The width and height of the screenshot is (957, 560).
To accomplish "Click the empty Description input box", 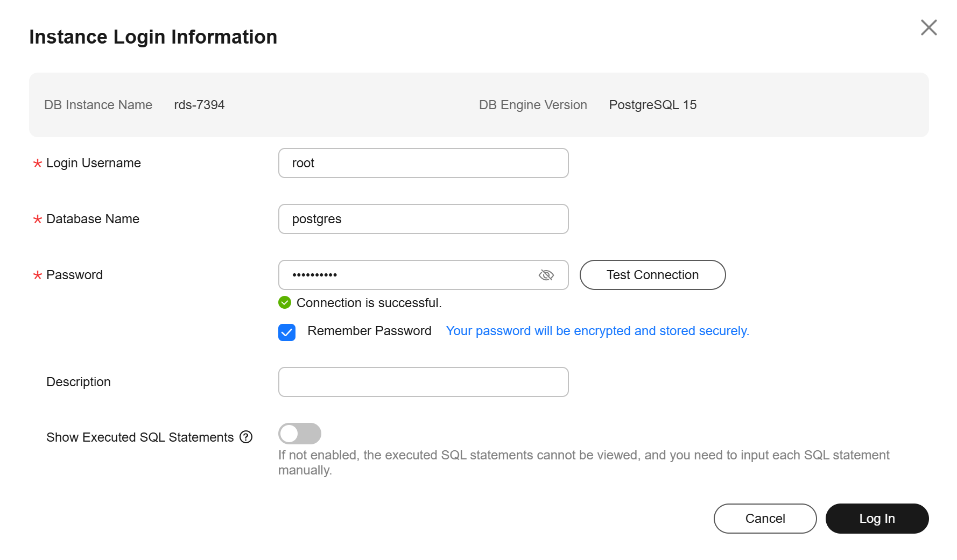I will [424, 382].
